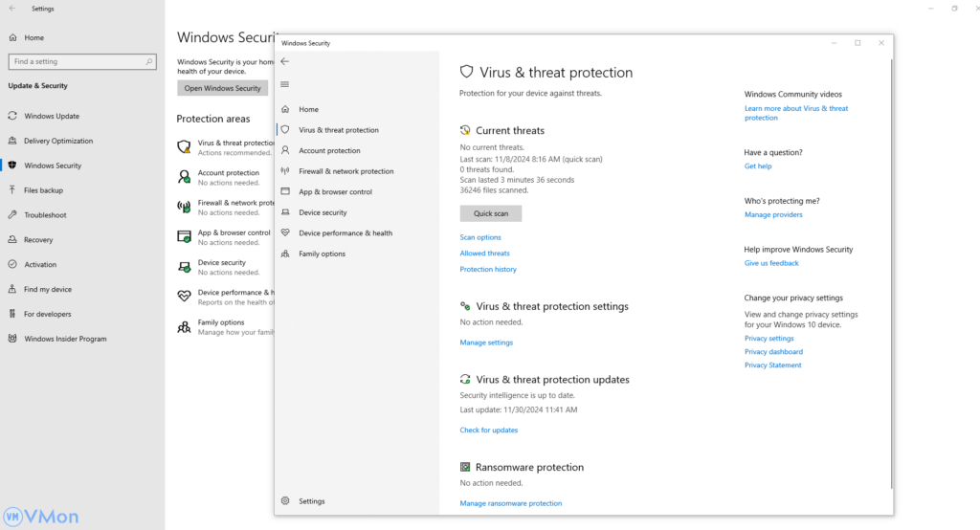Screen dimensions: 980x530
Task: Click the Account protection person icon in sidebar
Action: click(285, 150)
